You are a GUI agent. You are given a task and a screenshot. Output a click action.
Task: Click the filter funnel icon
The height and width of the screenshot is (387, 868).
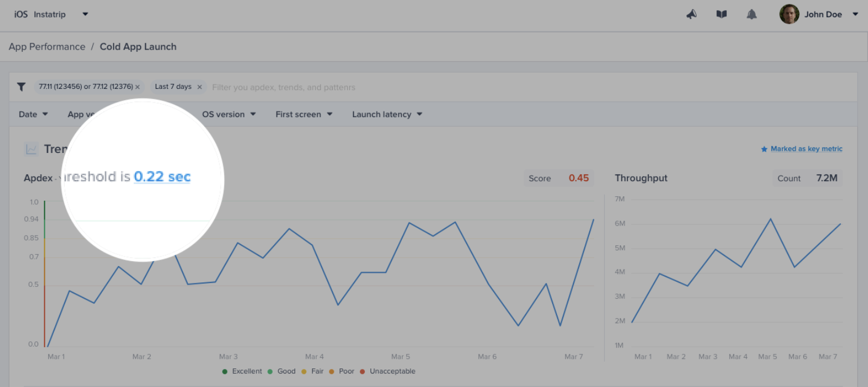coord(21,87)
